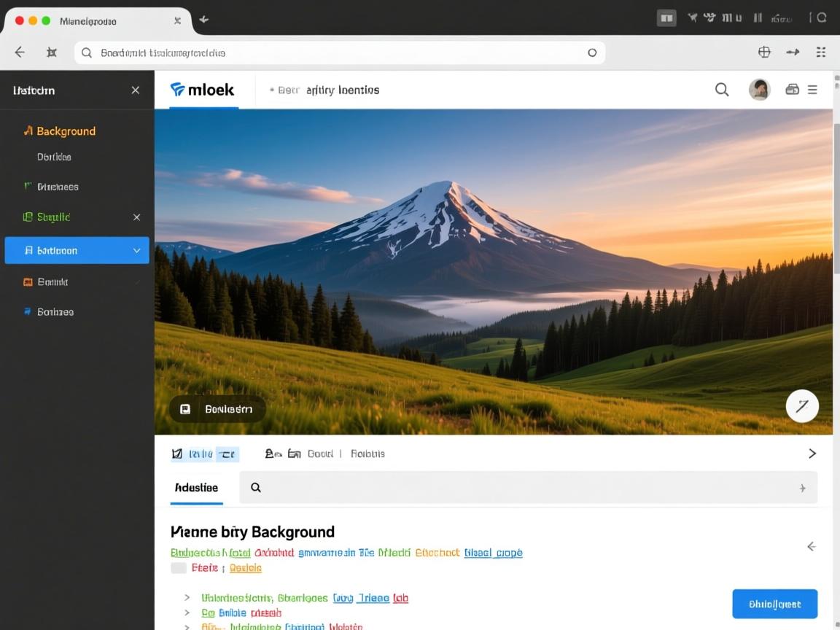
Task: Click the search magnifier icon in the site header
Action: pos(722,90)
